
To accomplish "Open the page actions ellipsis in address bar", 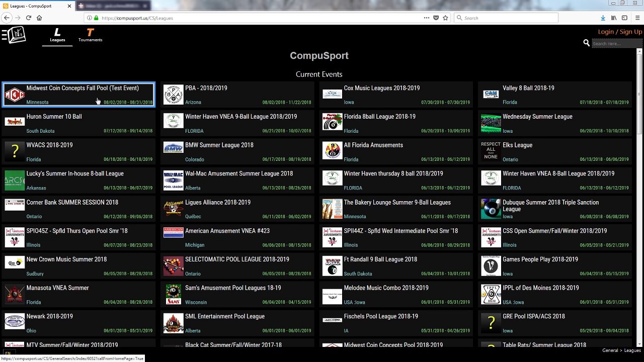I will point(427,18).
